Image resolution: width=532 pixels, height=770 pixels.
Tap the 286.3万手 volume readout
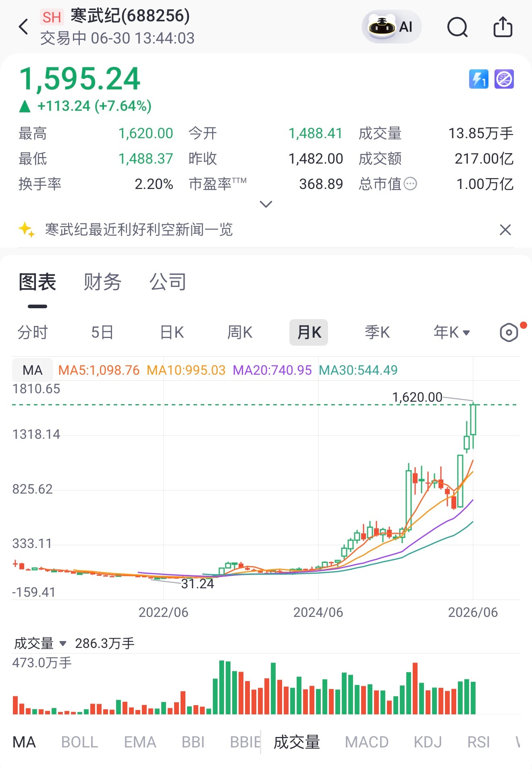(x=105, y=643)
